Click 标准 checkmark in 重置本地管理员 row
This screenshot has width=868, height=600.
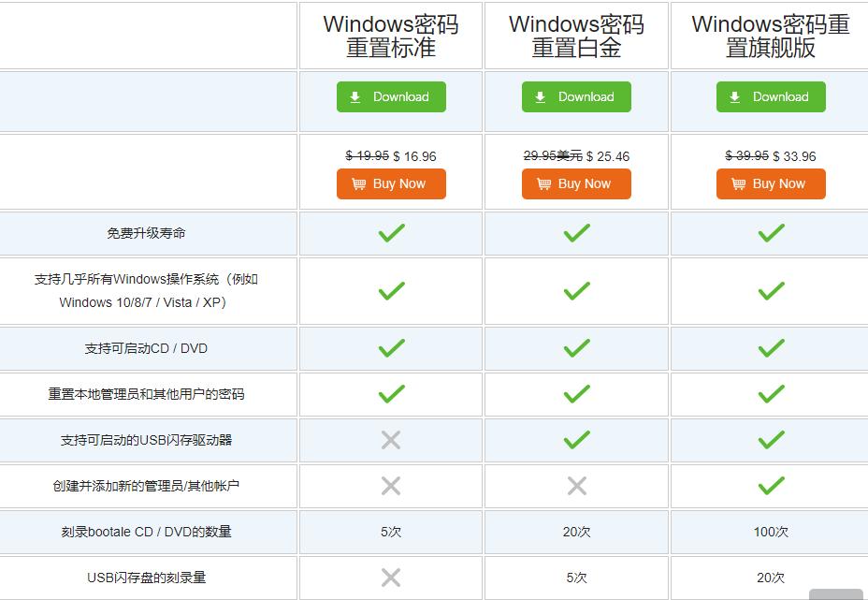coord(391,394)
